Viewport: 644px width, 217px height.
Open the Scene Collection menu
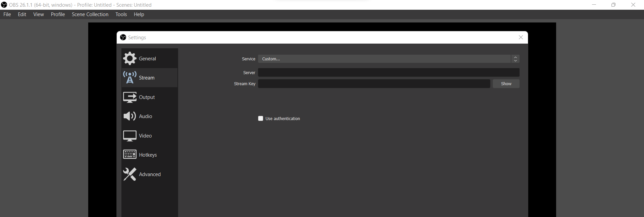[x=90, y=14]
